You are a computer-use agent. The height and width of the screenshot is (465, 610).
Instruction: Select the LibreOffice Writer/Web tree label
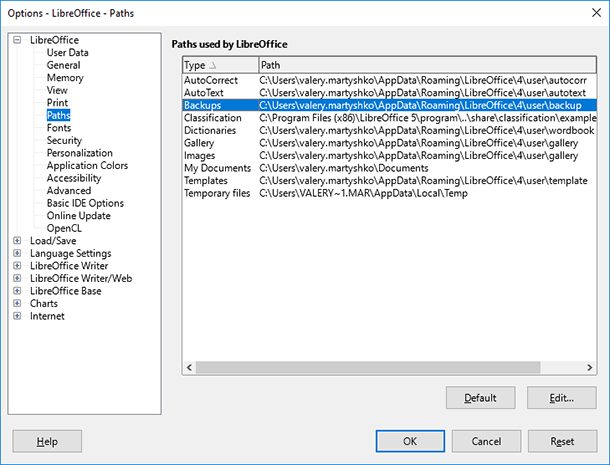click(x=81, y=278)
